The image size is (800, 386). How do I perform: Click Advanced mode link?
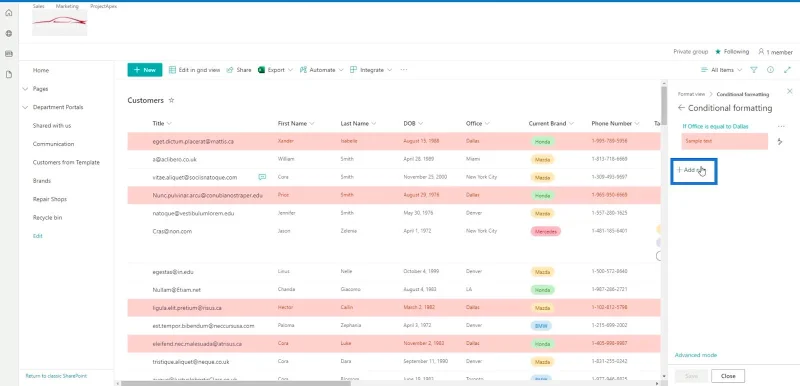tap(696, 355)
